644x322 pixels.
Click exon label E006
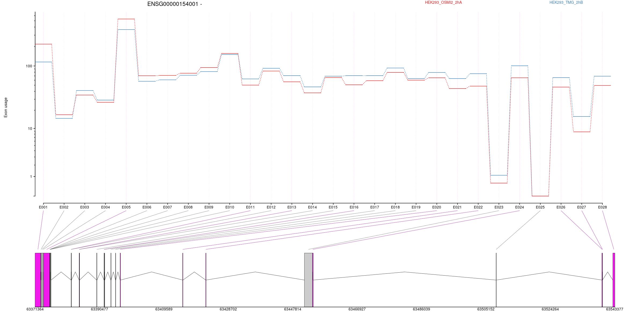147,207
